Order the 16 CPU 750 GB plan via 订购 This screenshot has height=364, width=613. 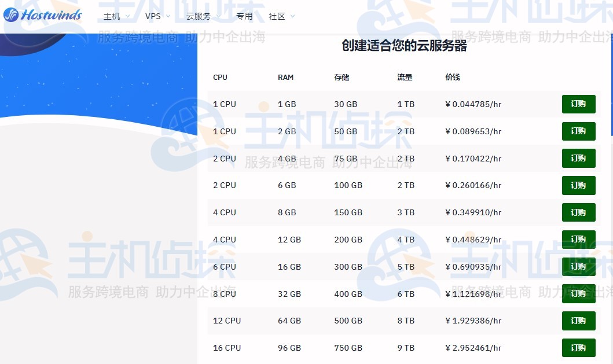[x=578, y=348]
